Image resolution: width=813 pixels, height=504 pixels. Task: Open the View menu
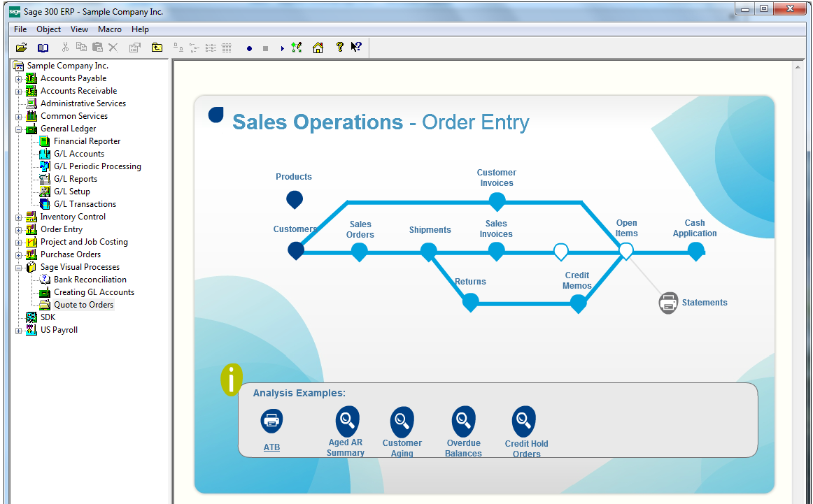point(79,29)
